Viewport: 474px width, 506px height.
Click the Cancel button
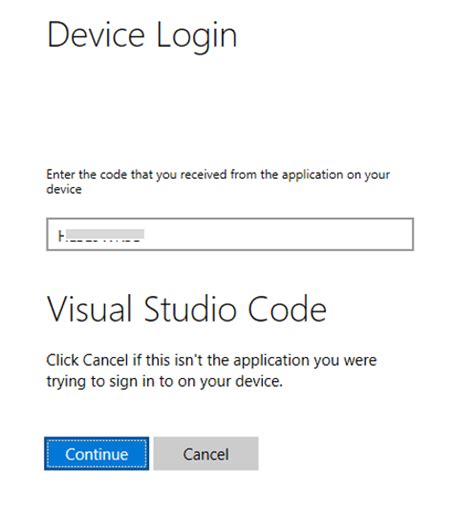pos(206,454)
